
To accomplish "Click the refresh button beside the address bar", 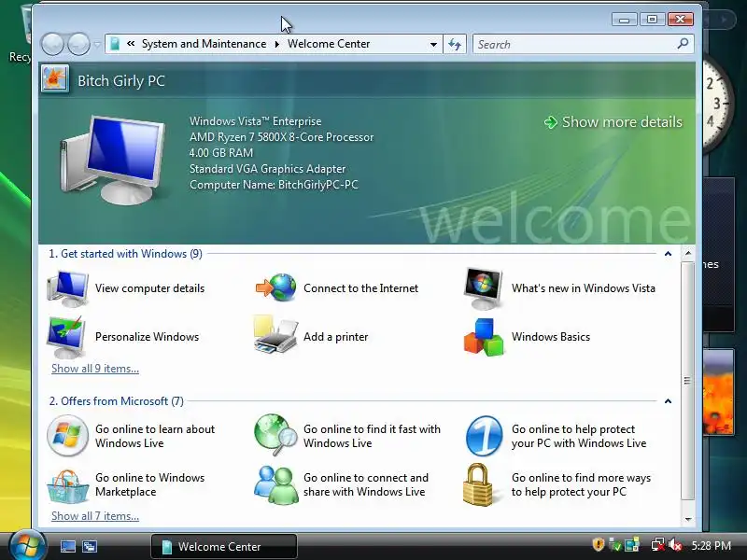I will click(455, 44).
